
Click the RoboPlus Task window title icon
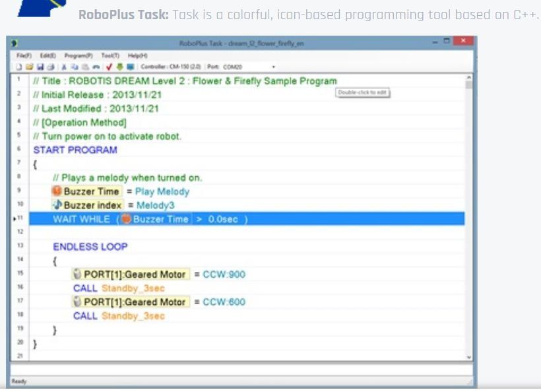click(x=14, y=43)
